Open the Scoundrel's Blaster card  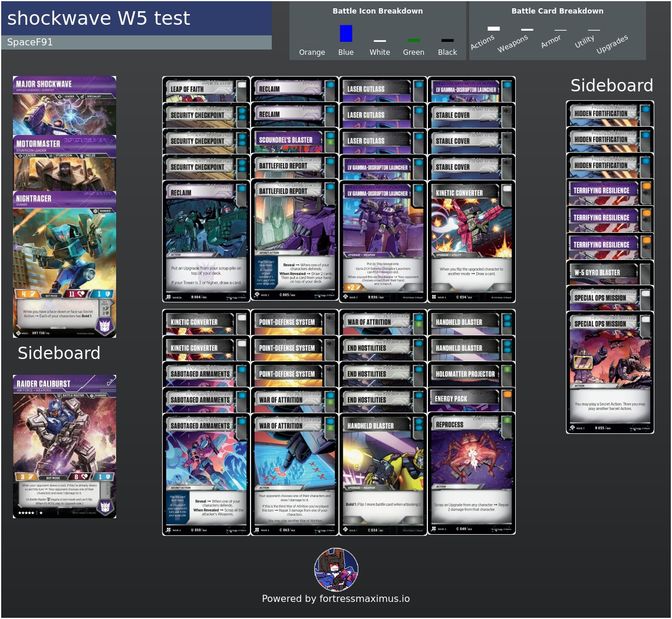coord(294,140)
